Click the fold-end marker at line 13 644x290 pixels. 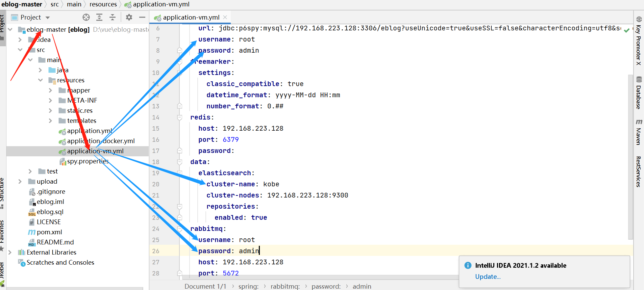tap(180, 106)
